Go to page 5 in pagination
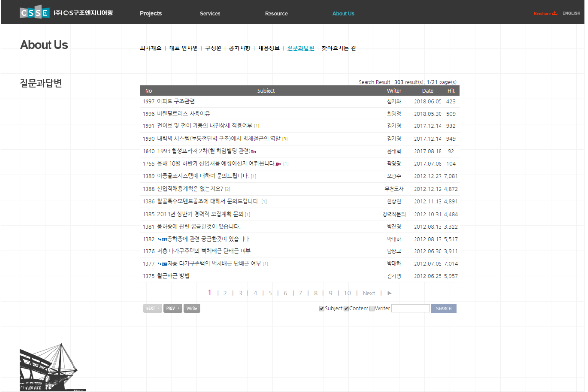Viewport: 588px width, 392px height. [x=270, y=293]
